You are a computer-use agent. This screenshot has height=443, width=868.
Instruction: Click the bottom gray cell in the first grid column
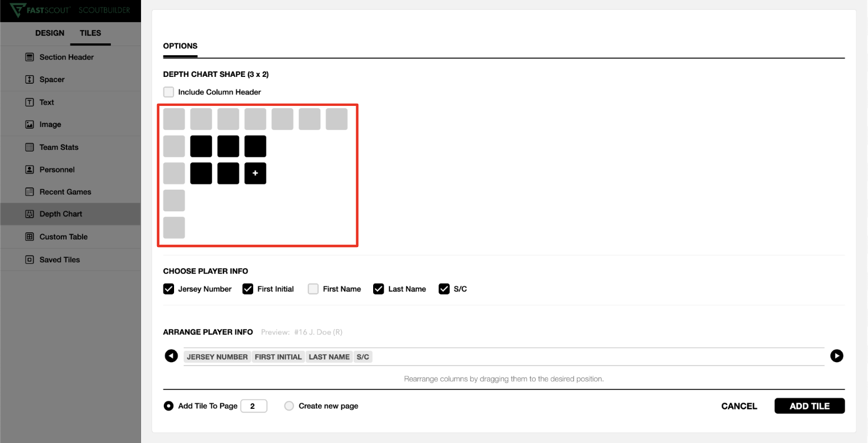[174, 228]
